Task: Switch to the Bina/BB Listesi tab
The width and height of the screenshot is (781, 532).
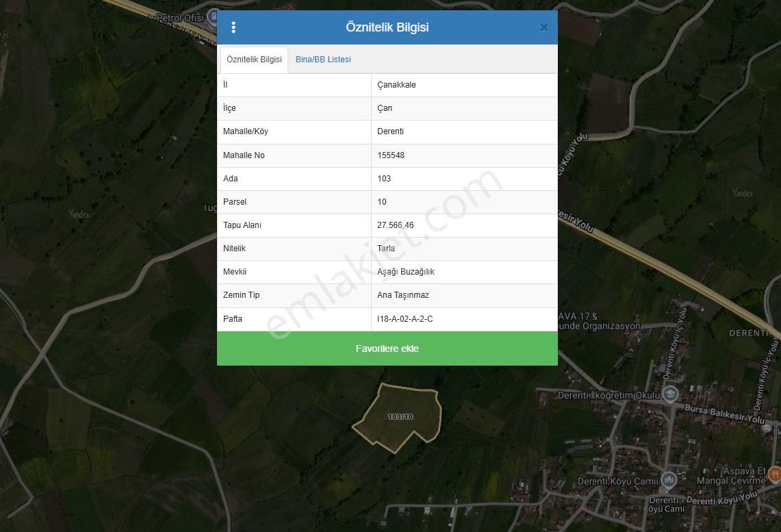Action: [x=323, y=60]
